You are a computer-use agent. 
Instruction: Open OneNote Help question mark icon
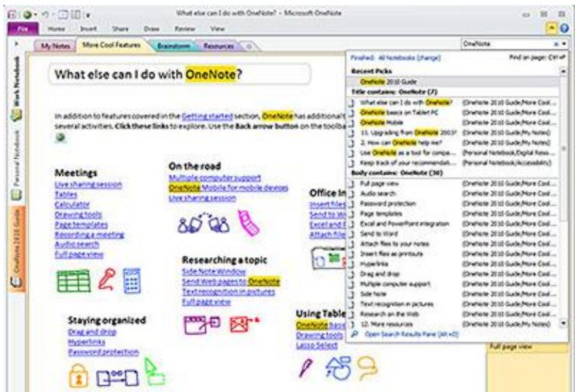pos(564,28)
